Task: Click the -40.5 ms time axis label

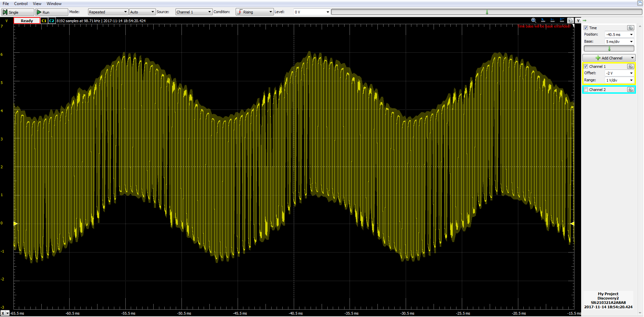Action: pos(296,314)
